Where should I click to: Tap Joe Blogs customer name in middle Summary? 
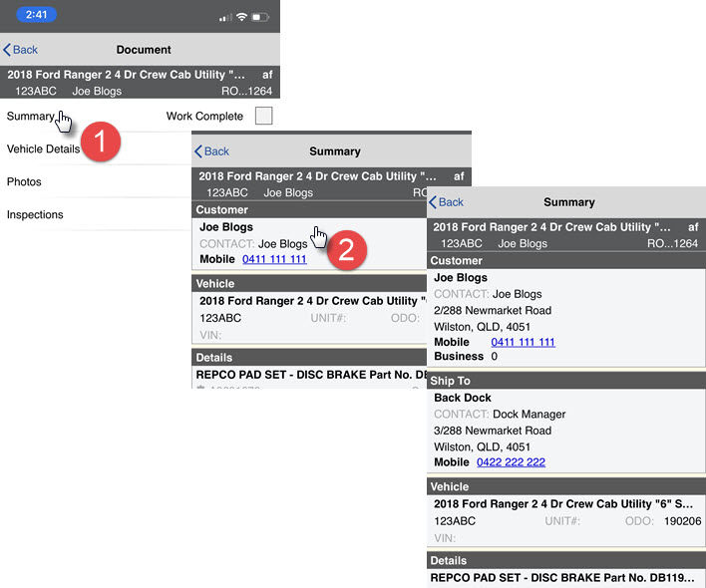(226, 227)
